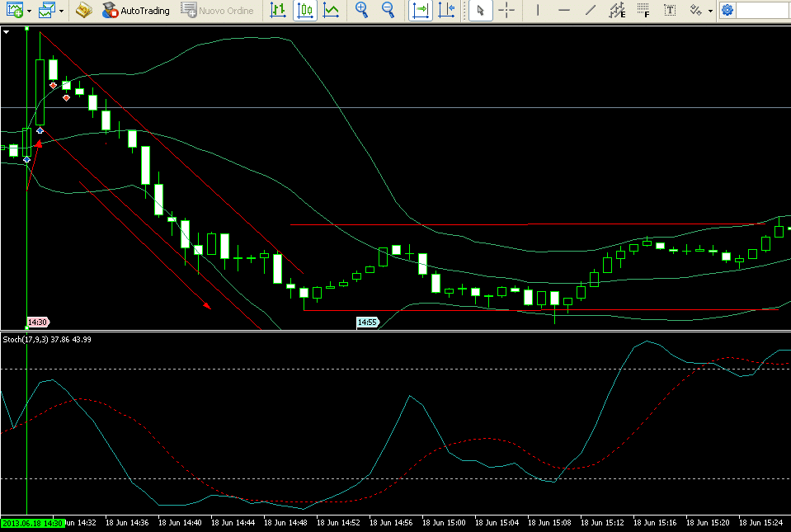Click the 18 Jun 15:04 axis label
The height and width of the screenshot is (532, 791).
coord(497,523)
